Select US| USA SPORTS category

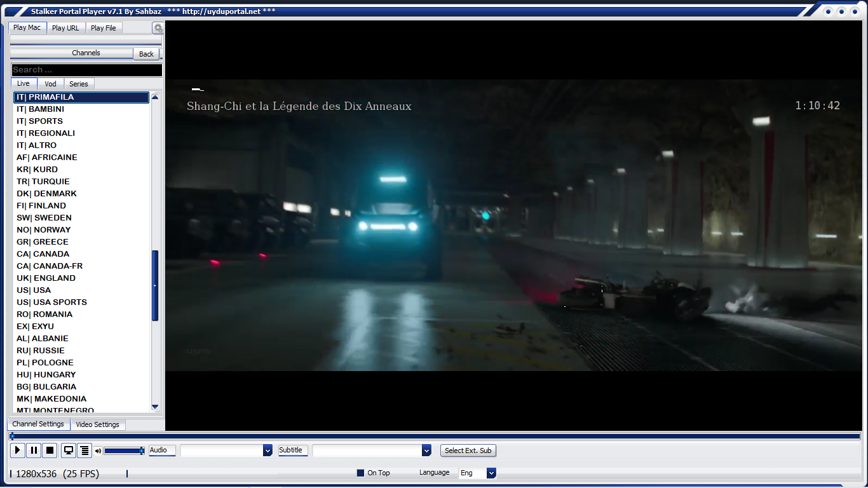click(x=81, y=302)
